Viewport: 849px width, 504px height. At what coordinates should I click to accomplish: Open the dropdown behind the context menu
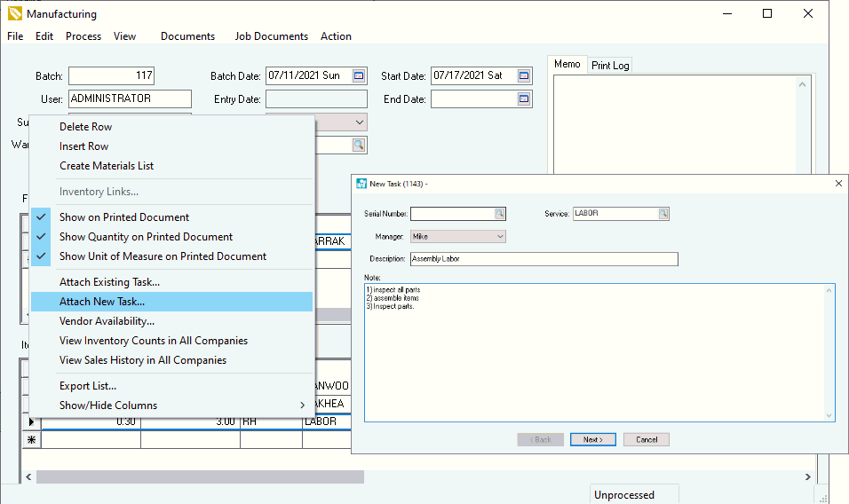pos(360,122)
